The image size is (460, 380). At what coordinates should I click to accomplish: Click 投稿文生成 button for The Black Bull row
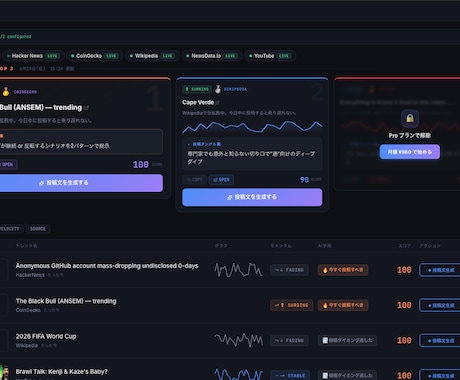[x=440, y=305]
